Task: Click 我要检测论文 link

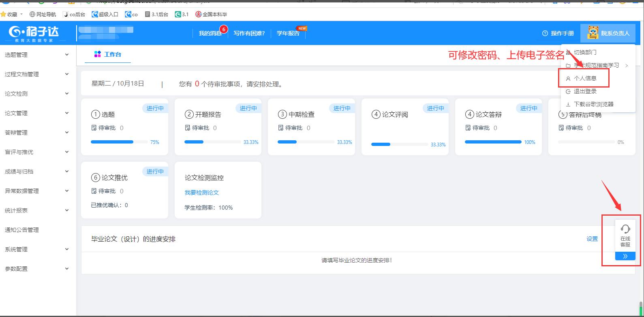Action: (202, 193)
